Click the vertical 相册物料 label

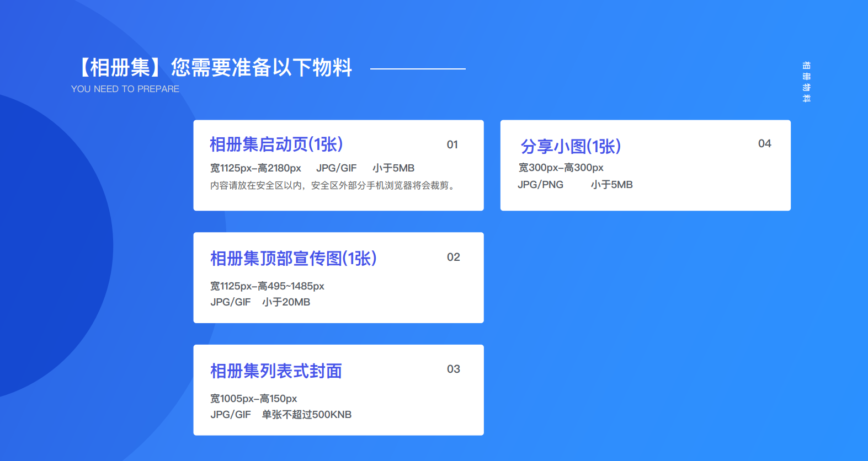pyautogui.click(x=806, y=82)
